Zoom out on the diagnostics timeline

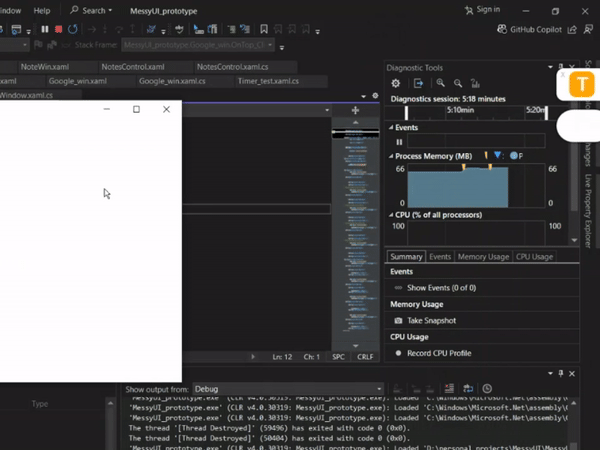pyautogui.click(x=458, y=83)
